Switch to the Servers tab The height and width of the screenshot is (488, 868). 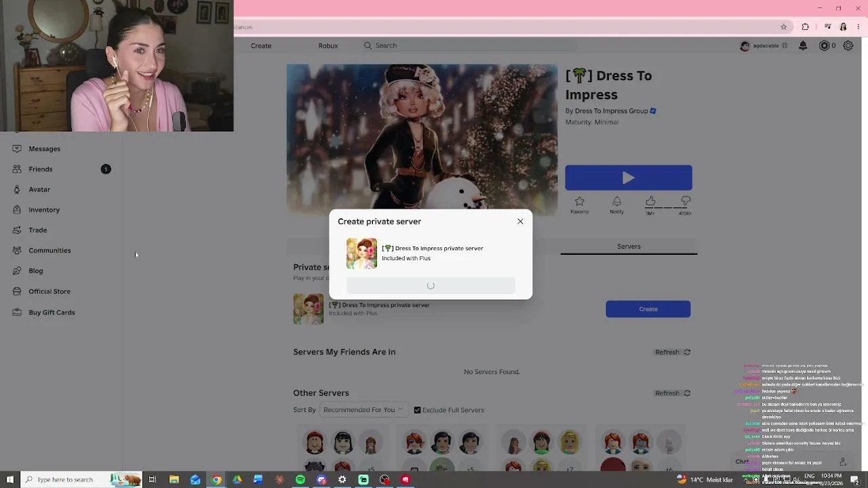629,247
